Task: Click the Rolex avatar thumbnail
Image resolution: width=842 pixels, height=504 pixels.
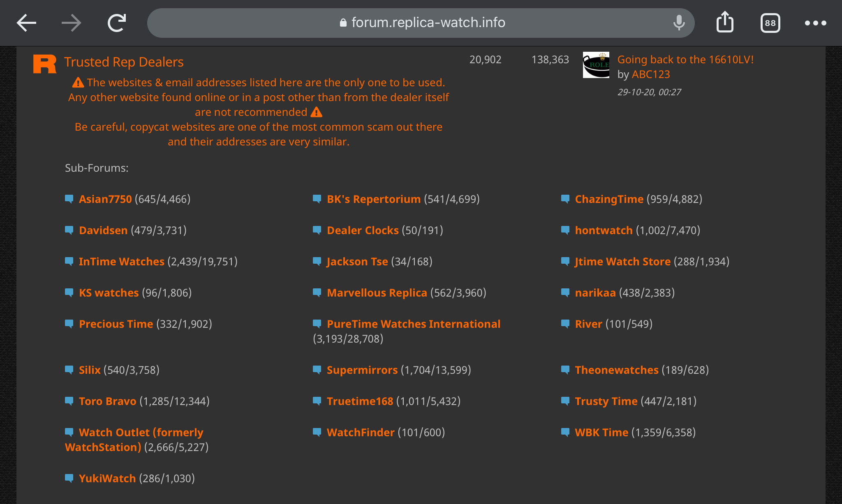Action: coord(596,65)
